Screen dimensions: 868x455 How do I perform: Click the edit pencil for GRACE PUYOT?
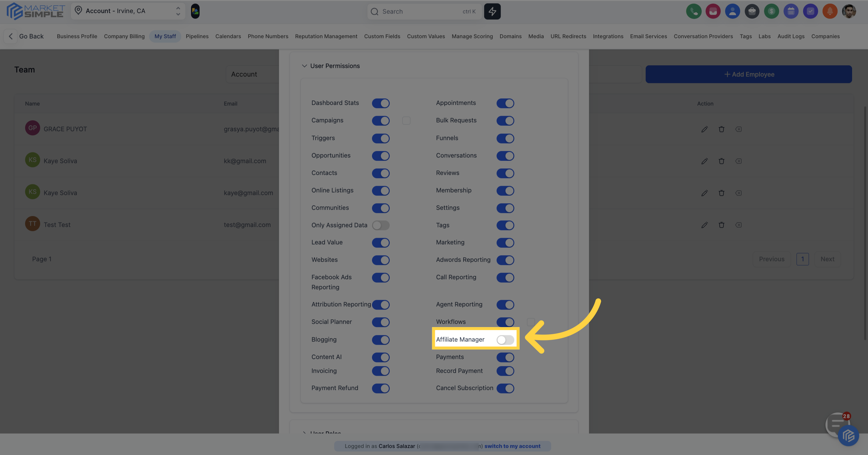704,129
